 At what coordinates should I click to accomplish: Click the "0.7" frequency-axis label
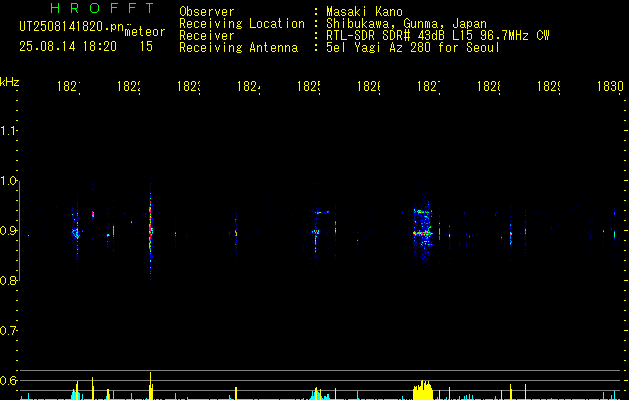point(8,331)
